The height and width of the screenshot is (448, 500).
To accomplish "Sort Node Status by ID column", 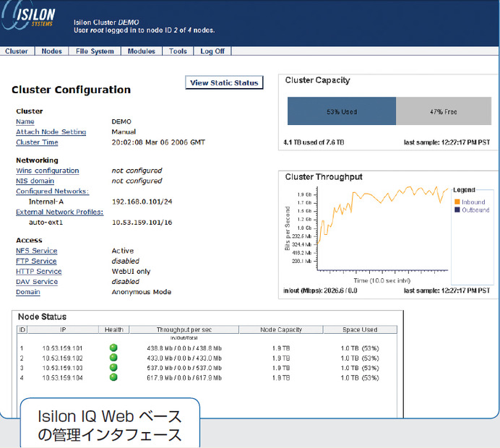I will pos(22,329).
